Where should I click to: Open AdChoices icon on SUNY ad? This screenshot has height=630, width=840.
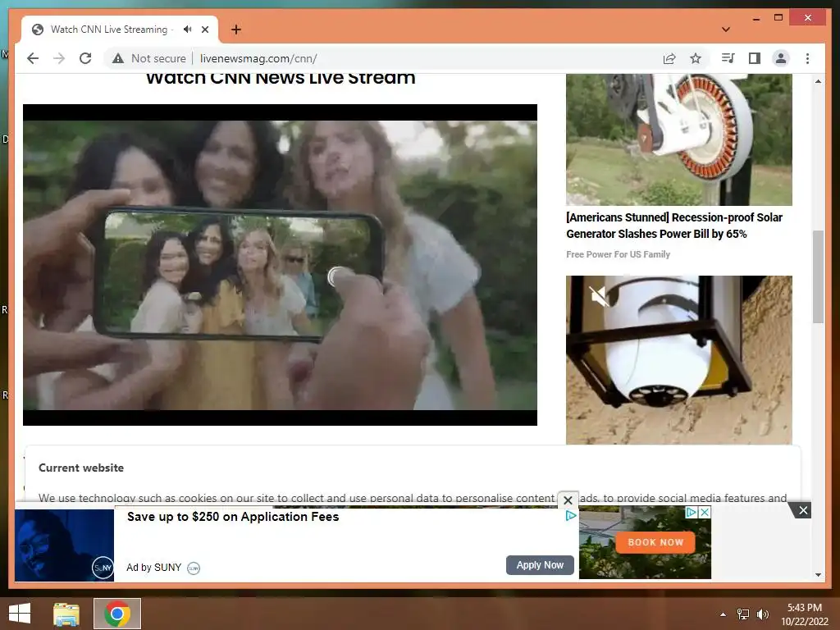pos(571,515)
